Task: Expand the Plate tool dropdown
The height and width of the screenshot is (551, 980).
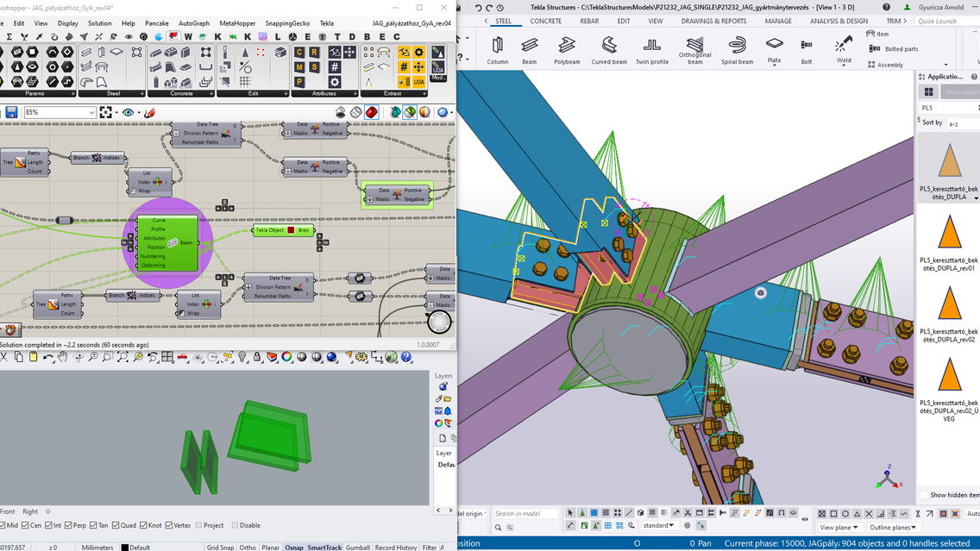Action: pos(774,66)
